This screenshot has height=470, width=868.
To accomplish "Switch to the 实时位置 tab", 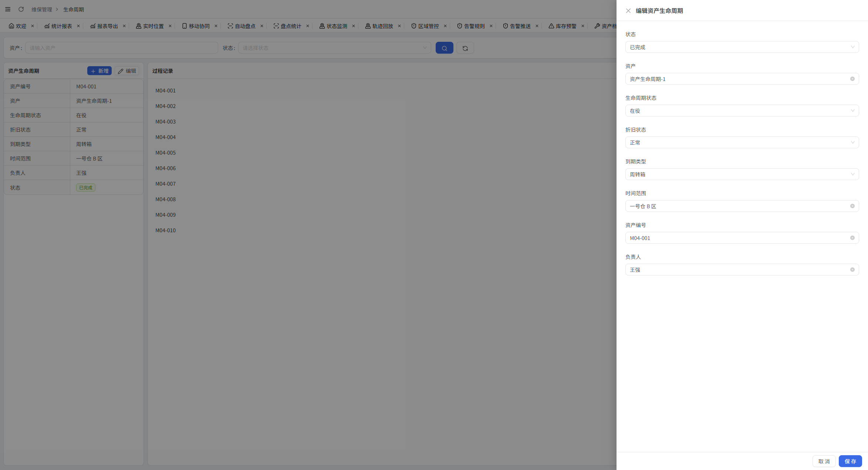I will pyautogui.click(x=150, y=26).
